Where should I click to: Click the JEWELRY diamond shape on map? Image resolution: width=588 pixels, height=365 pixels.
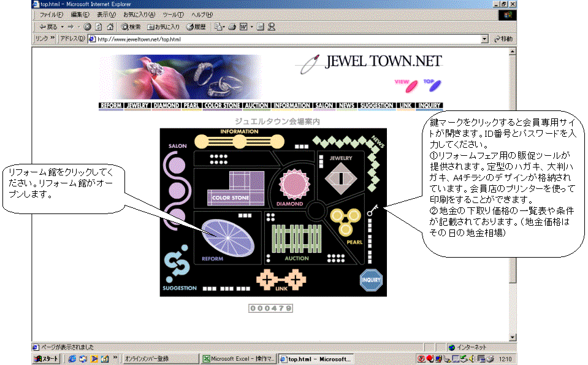(x=340, y=178)
